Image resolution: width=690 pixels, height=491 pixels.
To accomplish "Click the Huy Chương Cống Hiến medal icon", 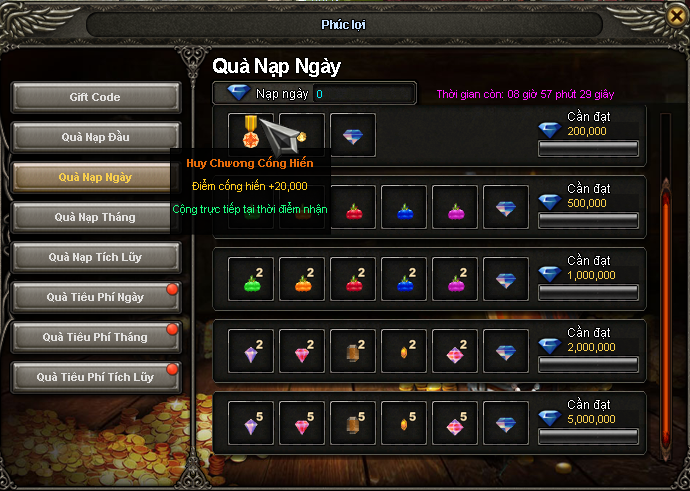I will click(251, 135).
